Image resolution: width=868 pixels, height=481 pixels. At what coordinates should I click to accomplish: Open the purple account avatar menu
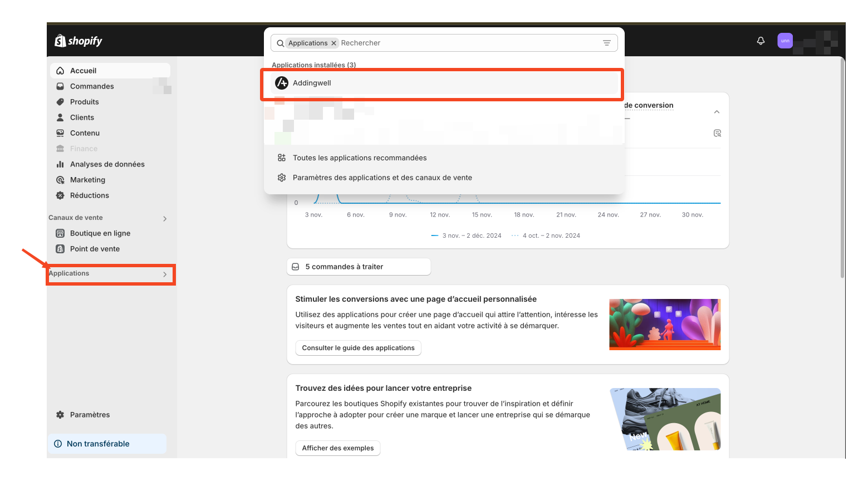785,41
